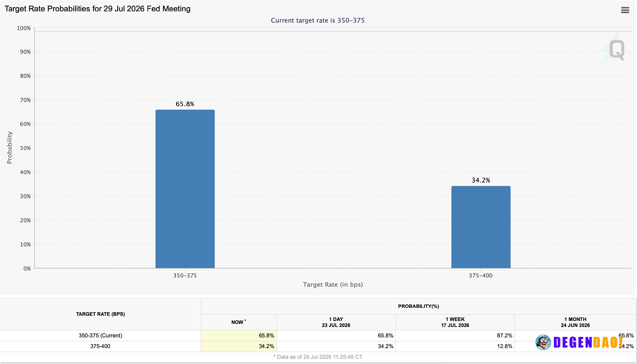Click the 375-400 x-axis label
637x364 pixels.
pyautogui.click(x=480, y=275)
